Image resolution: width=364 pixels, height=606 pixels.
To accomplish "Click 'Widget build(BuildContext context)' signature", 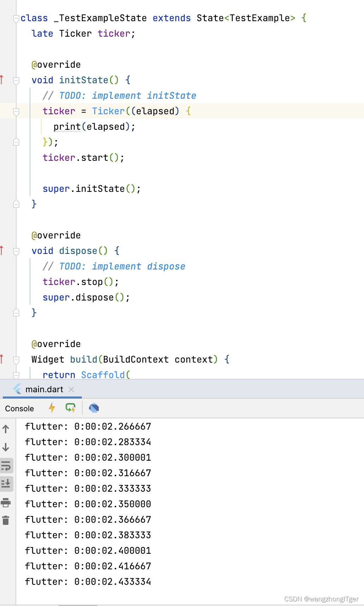I will pos(125,359).
